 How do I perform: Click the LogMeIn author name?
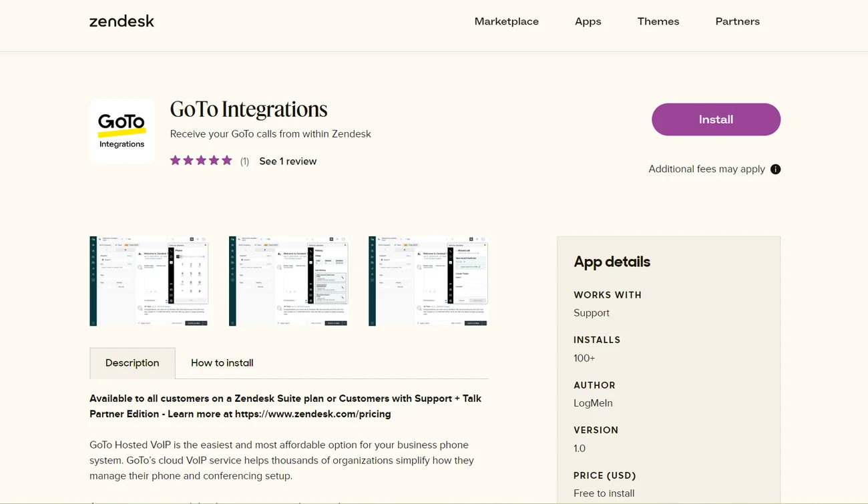(593, 403)
